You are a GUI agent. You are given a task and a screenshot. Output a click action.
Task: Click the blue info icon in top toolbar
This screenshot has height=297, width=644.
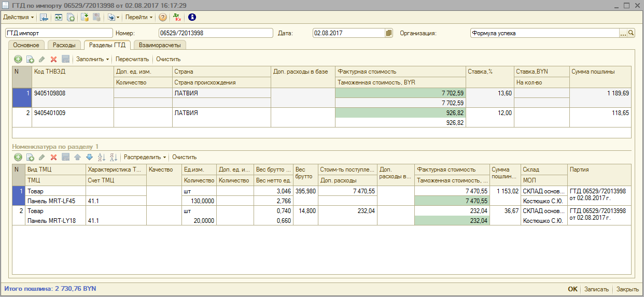tap(192, 17)
